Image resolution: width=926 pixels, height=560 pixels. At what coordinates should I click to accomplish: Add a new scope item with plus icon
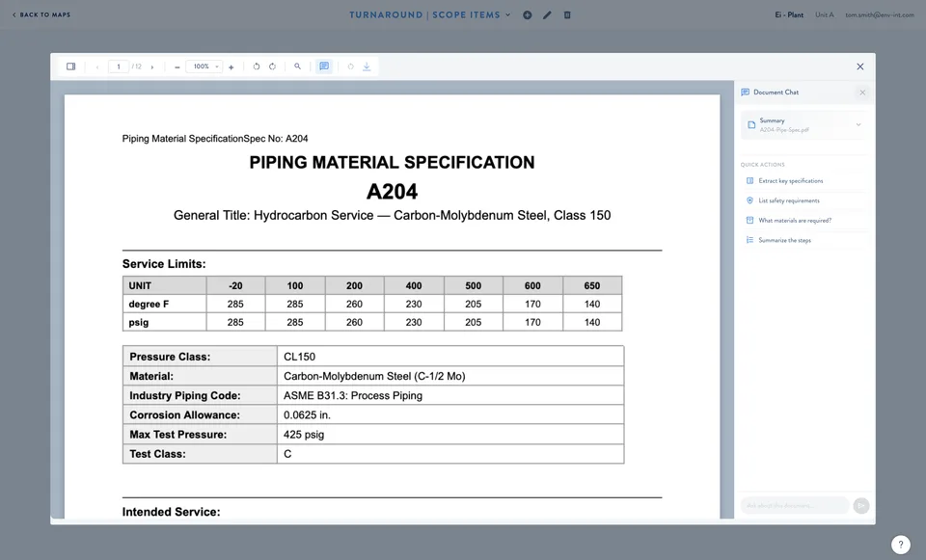point(528,14)
